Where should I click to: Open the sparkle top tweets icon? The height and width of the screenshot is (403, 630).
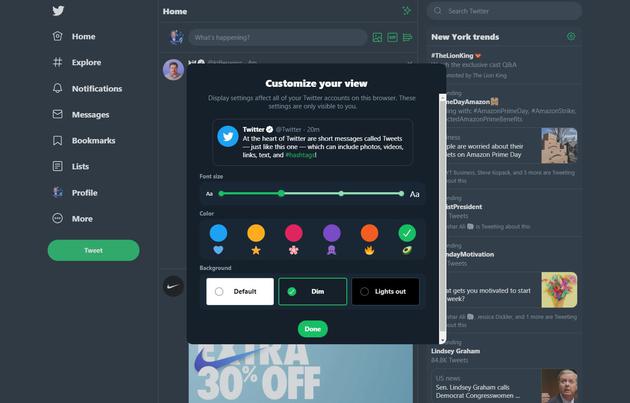407,11
